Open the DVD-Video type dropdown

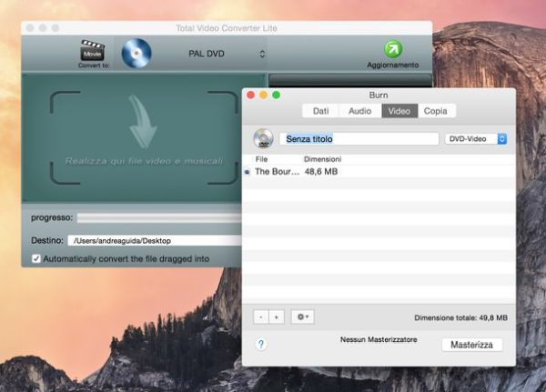(476, 139)
